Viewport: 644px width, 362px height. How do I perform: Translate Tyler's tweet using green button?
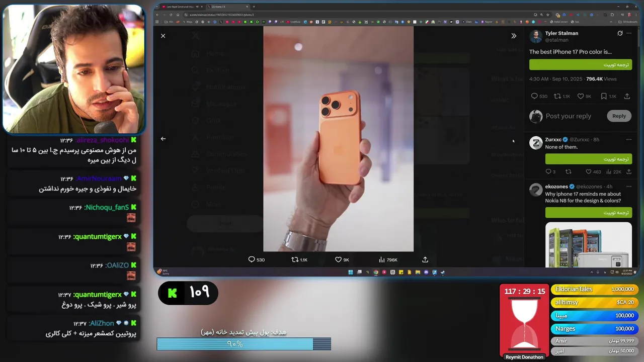tap(581, 64)
